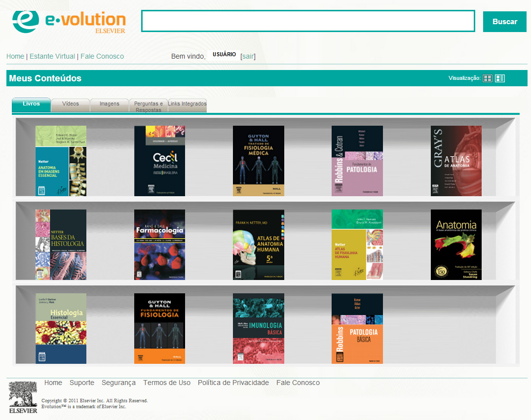Open Gray's Atlas de Anatomia book
531x420 pixels.
click(x=456, y=161)
